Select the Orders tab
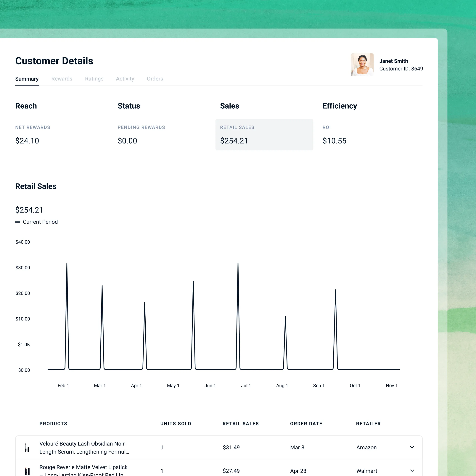 pyautogui.click(x=155, y=79)
